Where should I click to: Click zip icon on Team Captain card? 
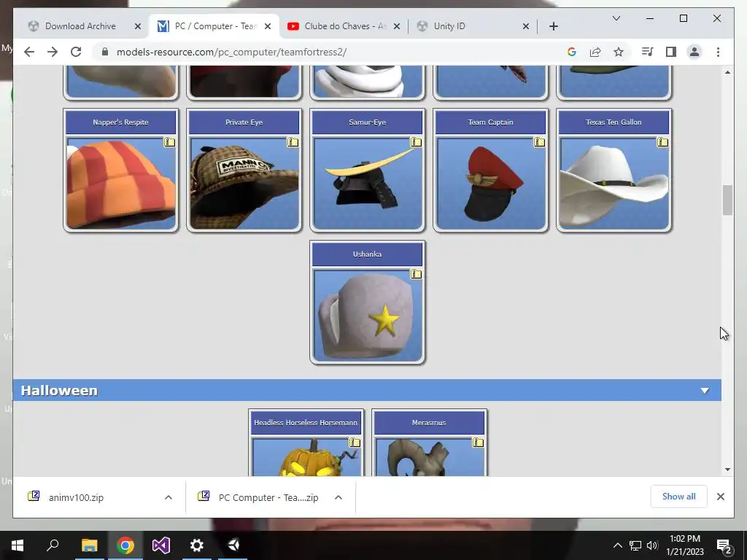539,142
